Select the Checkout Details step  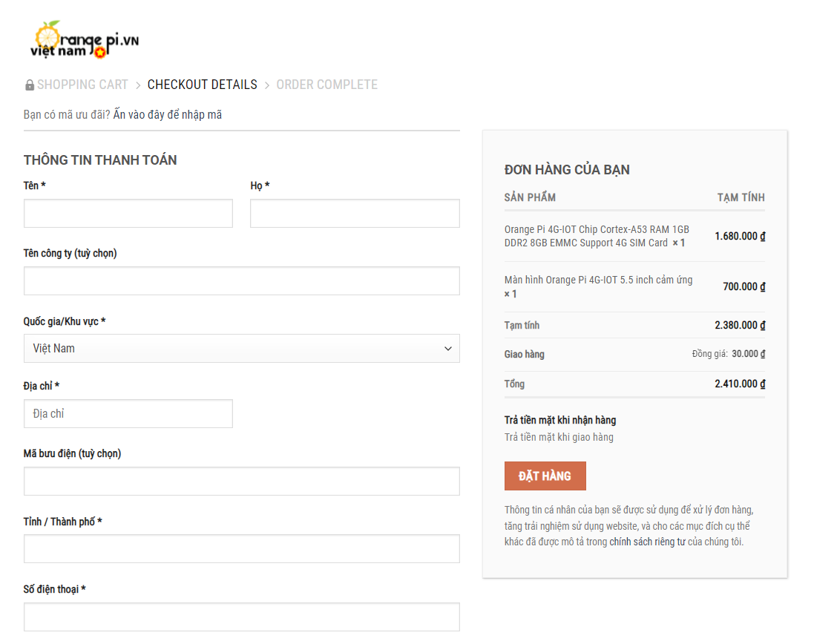click(x=202, y=85)
